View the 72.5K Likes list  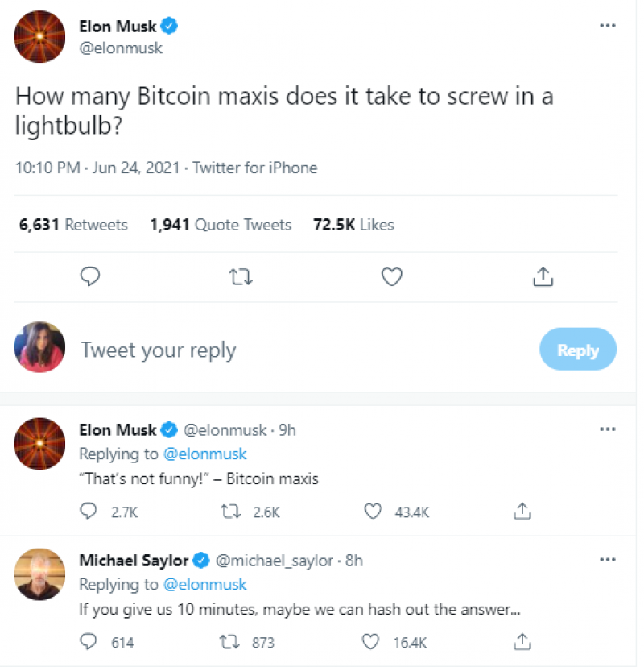[x=353, y=225]
